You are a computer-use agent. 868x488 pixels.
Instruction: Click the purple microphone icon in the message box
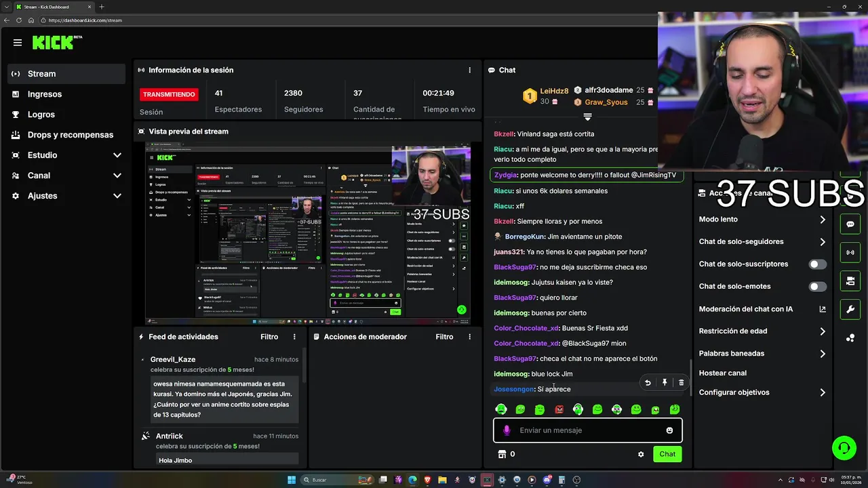[506, 430]
